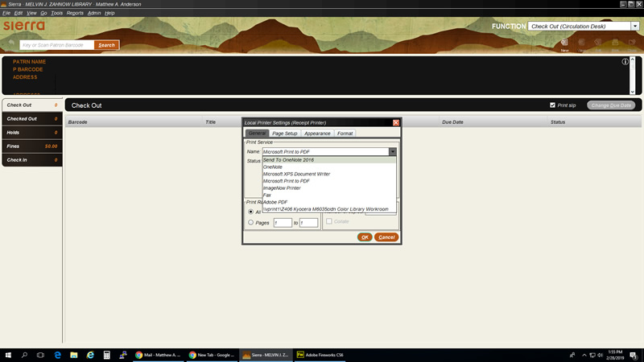Select the Check Out sidebar tab
The height and width of the screenshot is (362, 644).
[32, 105]
